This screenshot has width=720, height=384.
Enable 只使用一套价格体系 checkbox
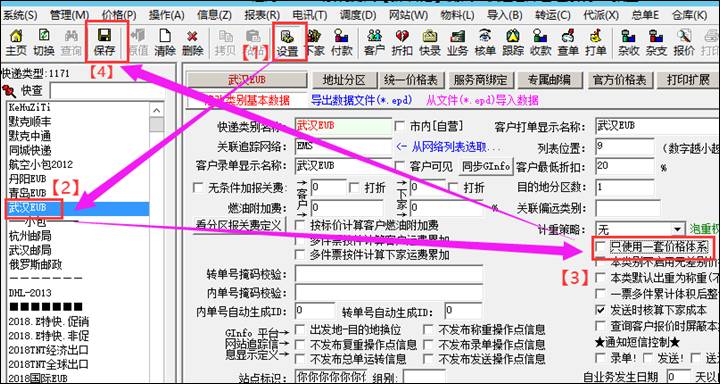tap(600, 247)
